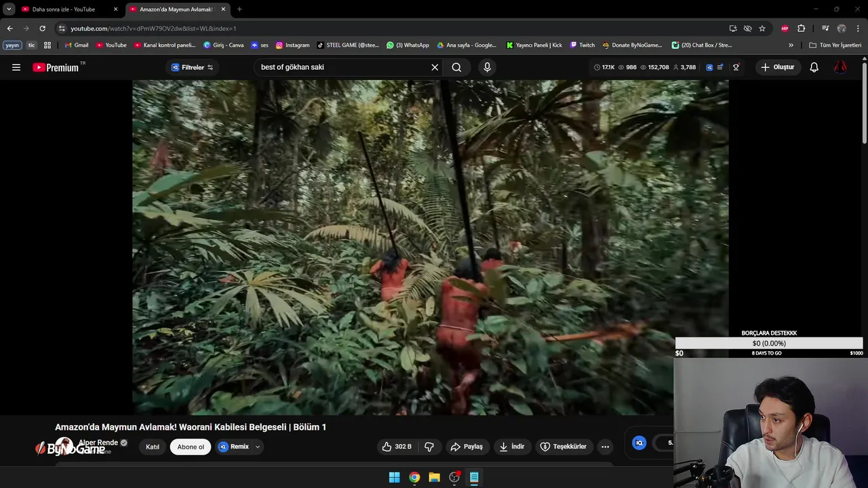
Task: Open Donate ByNoGame bookmark
Action: pyautogui.click(x=632, y=45)
